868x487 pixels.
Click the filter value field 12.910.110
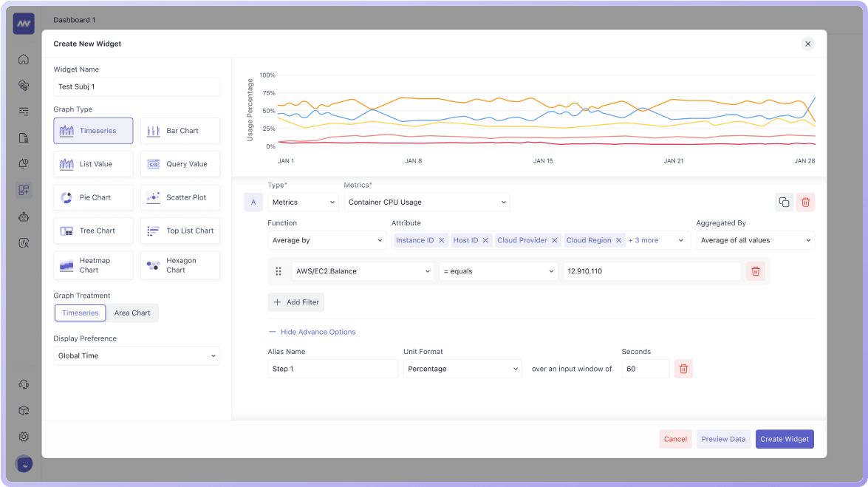coord(652,271)
